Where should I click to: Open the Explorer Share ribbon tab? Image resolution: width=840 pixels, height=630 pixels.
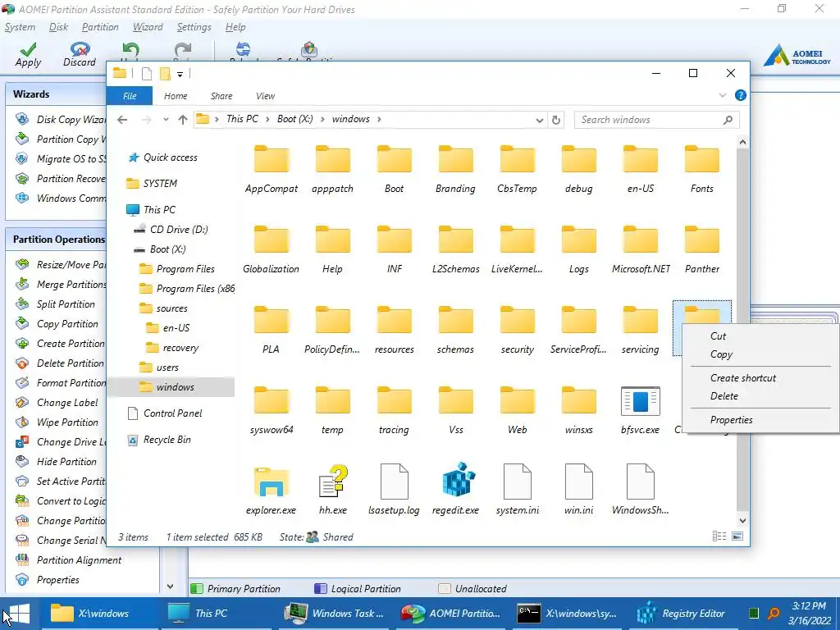[221, 96]
